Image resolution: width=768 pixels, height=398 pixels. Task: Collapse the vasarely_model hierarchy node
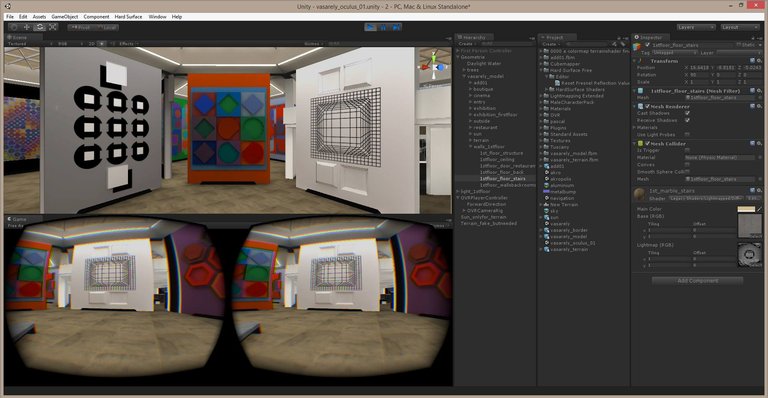click(464, 76)
